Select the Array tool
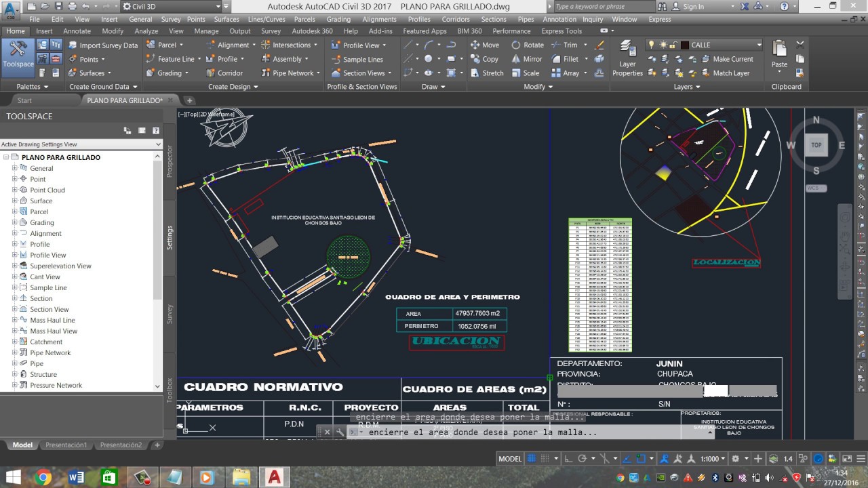The image size is (868, 488). 566,73
